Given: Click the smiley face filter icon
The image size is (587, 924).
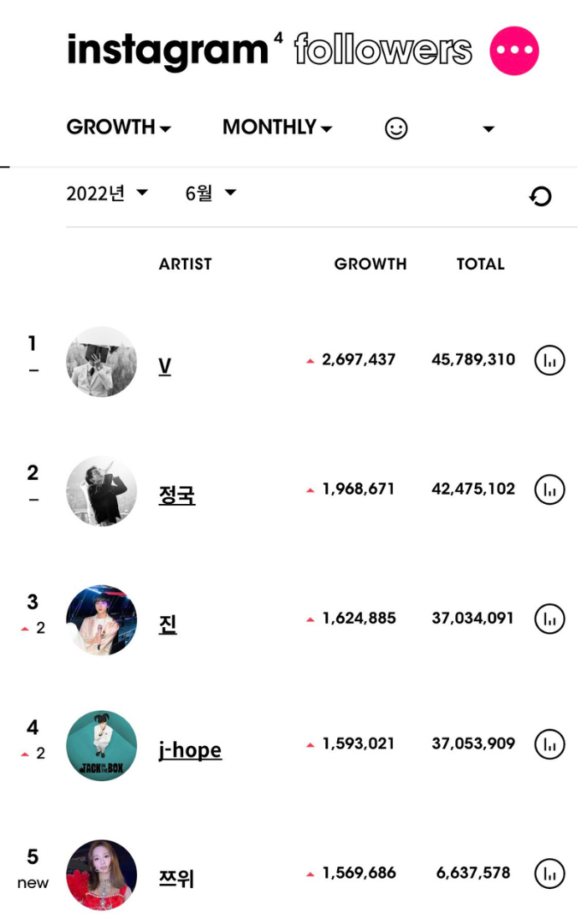Looking at the screenshot, I should [x=396, y=127].
